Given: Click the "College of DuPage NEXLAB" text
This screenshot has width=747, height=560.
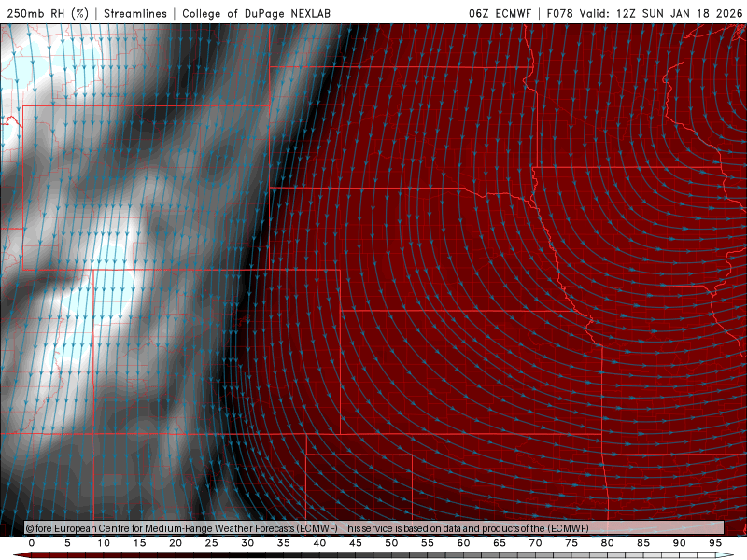Looking at the screenshot, I should (x=256, y=13).
